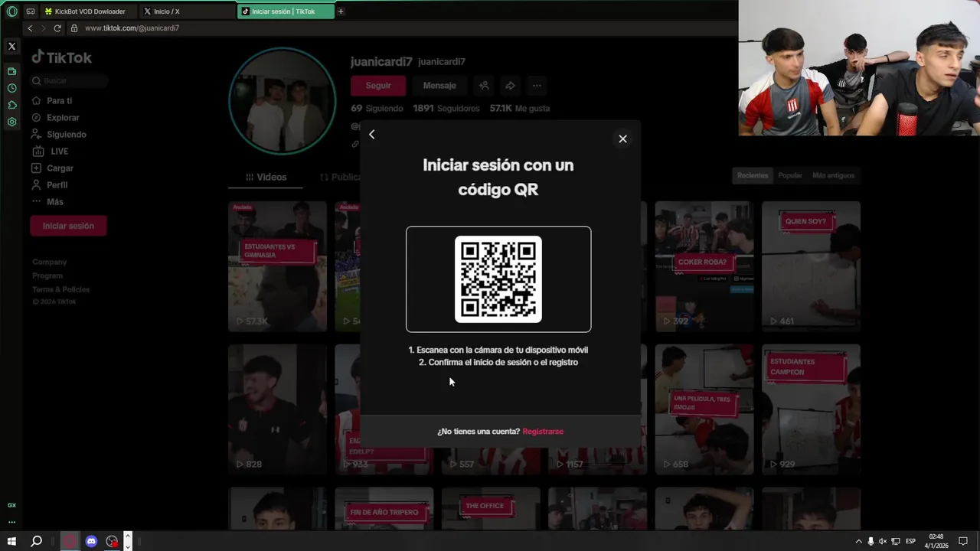Sort videos by Recientes
Screen dimensions: 980x551
(x=753, y=175)
